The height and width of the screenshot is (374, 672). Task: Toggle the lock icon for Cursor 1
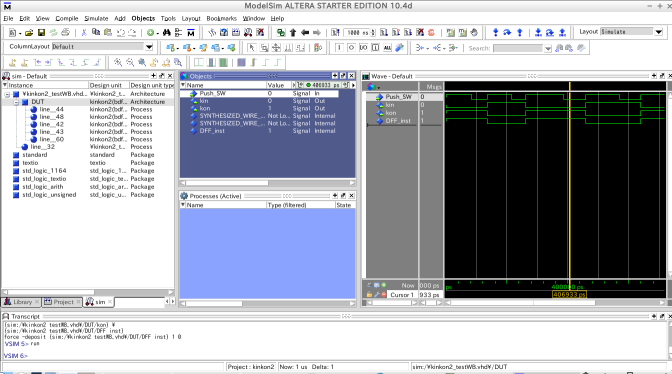[369, 295]
